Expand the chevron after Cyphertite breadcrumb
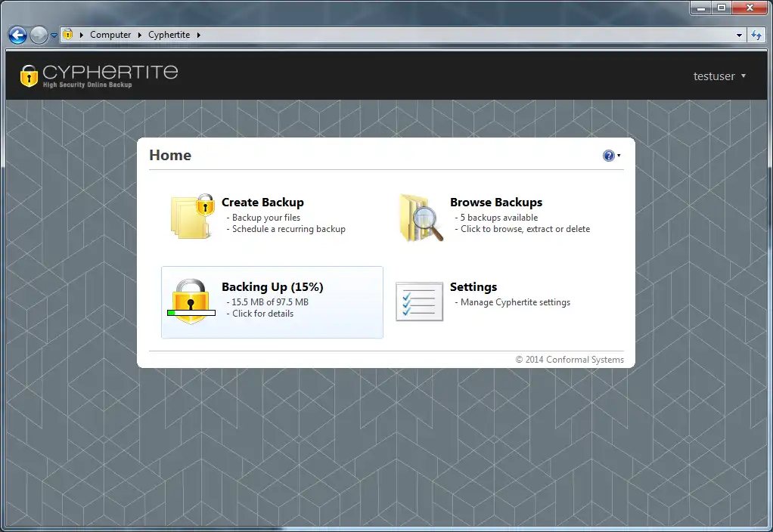Screen dimensions: 773x532 (x=199, y=35)
